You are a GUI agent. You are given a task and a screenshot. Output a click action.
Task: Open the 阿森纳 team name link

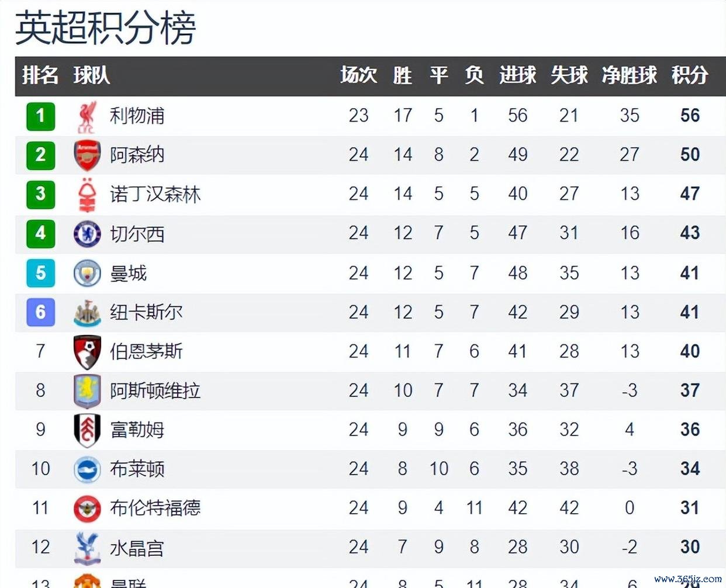[x=137, y=155]
